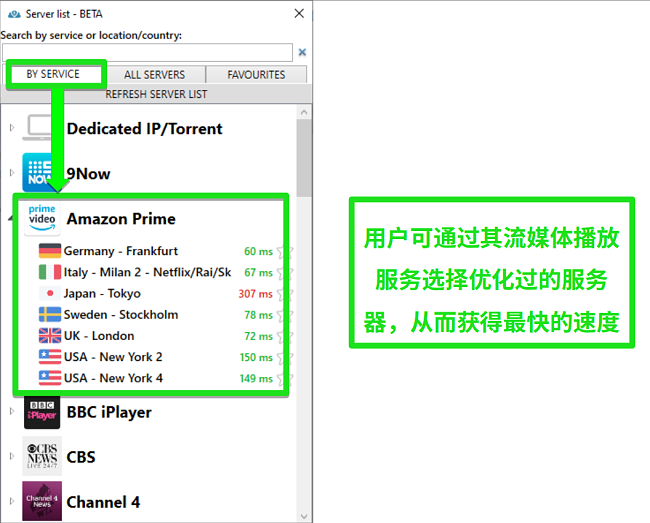The height and width of the screenshot is (523, 650).
Task: Switch to the BY SERVICE tab
Action: click(x=53, y=74)
